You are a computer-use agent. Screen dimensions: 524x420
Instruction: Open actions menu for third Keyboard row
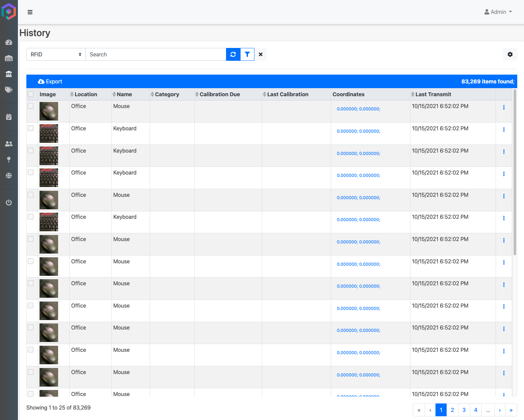tap(504, 174)
